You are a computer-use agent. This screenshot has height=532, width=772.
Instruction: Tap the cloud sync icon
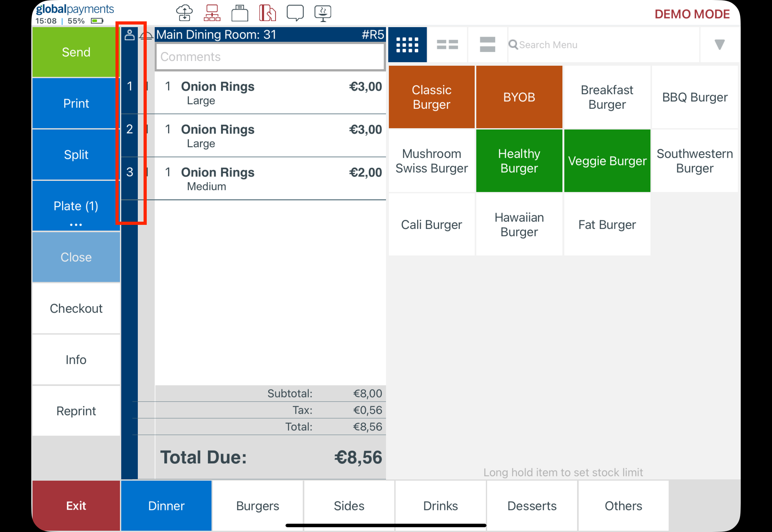[184, 13]
